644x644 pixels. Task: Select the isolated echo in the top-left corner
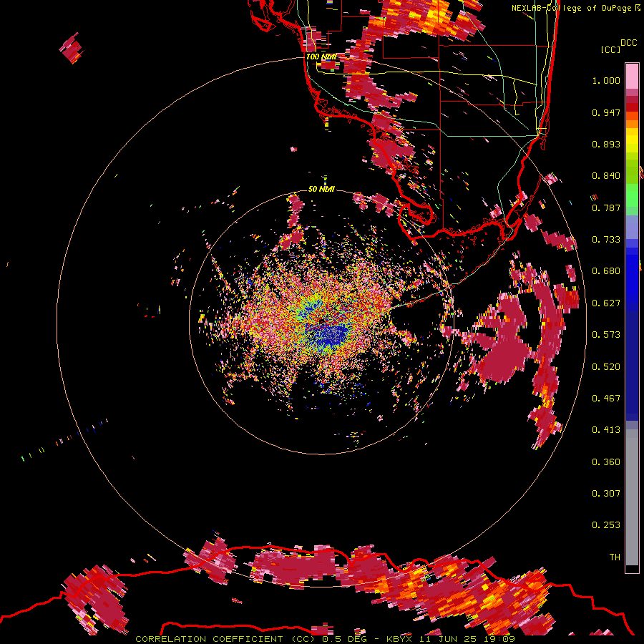pos(72,48)
